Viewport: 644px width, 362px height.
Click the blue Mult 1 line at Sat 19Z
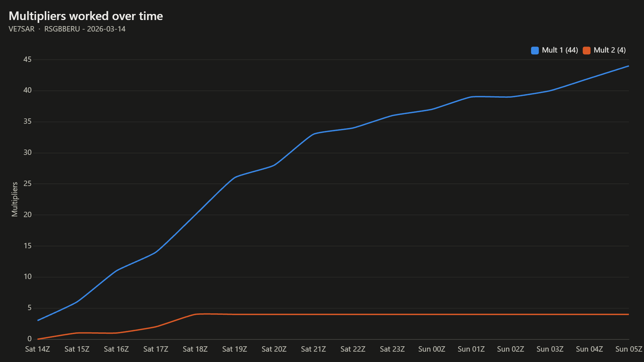(235, 177)
